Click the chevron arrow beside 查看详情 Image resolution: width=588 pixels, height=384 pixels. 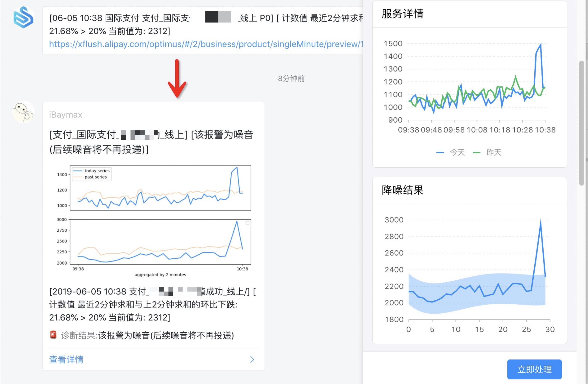pyautogui.click(x=252, y=360)
